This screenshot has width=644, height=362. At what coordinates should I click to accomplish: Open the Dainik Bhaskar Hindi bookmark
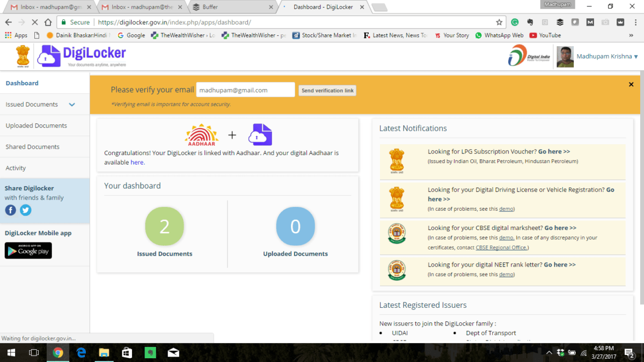point(79,35)
